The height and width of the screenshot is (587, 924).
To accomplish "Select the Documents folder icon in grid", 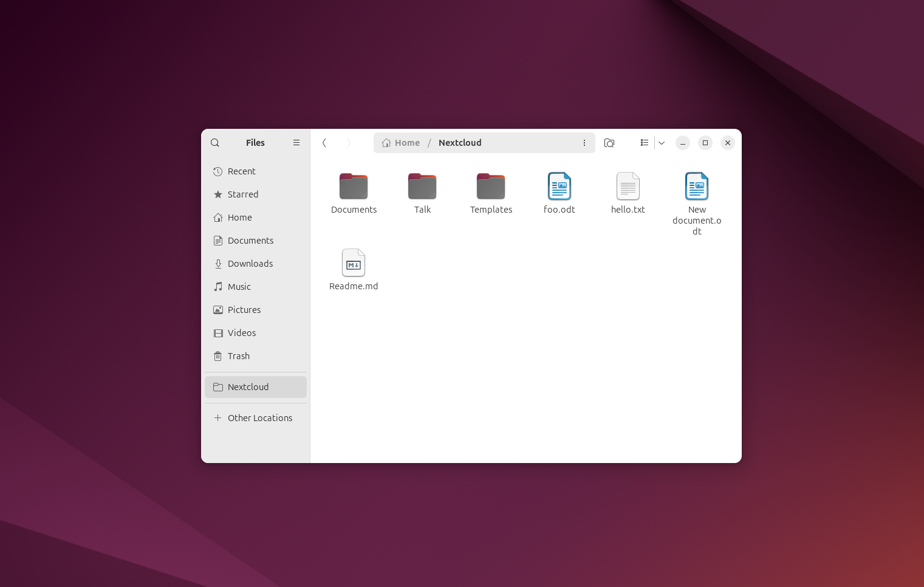I will click(x=354, y=187).
